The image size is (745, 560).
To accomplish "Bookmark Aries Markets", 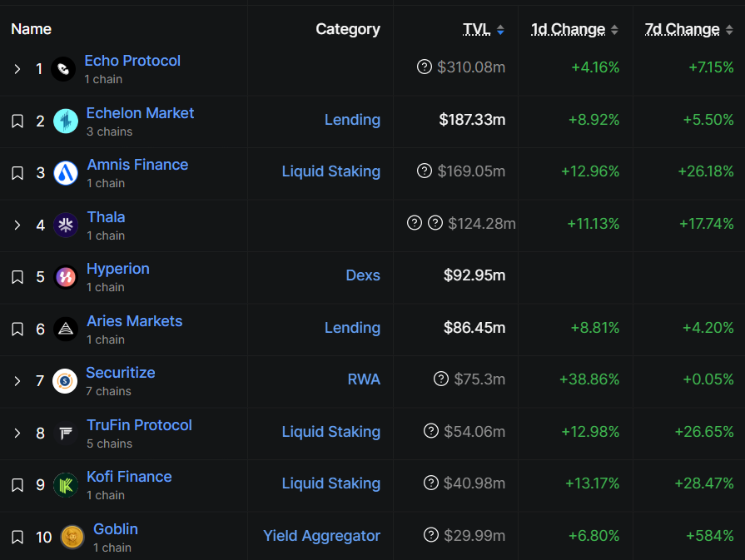I will click(x=17, y=330).
